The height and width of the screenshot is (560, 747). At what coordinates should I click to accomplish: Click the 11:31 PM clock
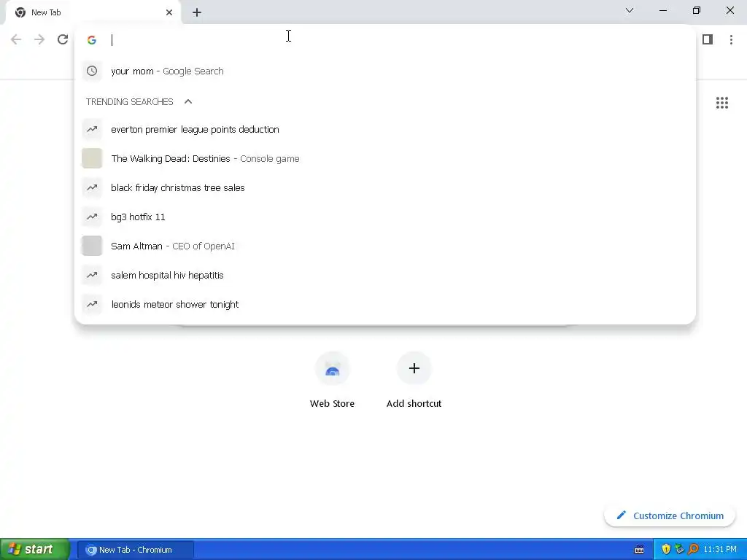coord(720,550)
